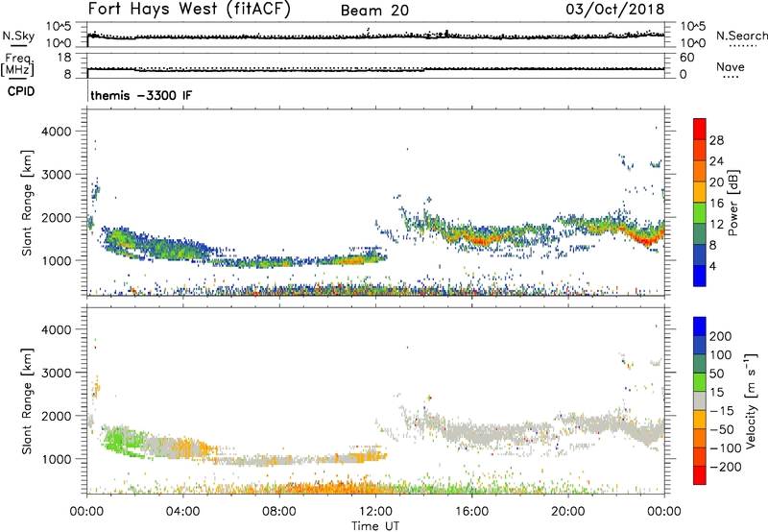Select the teal Power segment between 8 and 12

coord(700,233)
